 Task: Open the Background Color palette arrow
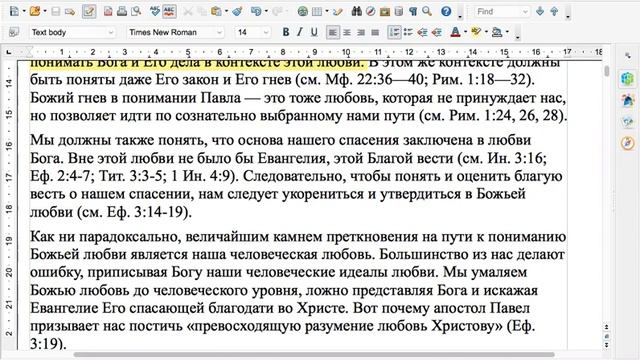point(507,32)
